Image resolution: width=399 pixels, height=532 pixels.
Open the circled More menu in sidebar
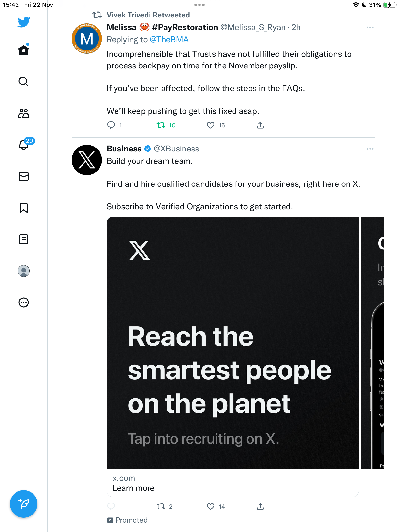click(x=24, y=302)
